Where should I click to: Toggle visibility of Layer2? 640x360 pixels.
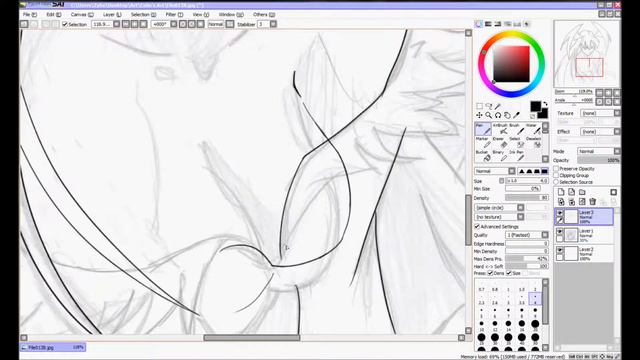coord(560,250)
